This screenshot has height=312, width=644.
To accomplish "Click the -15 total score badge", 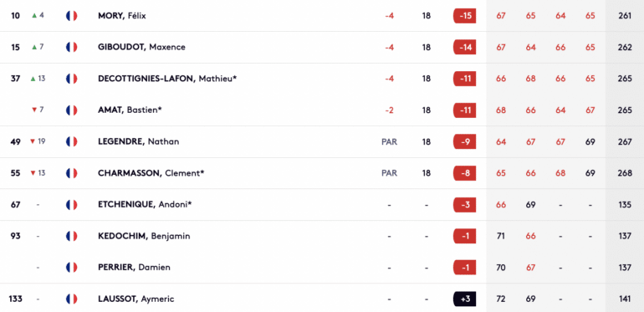I will 464,16.
